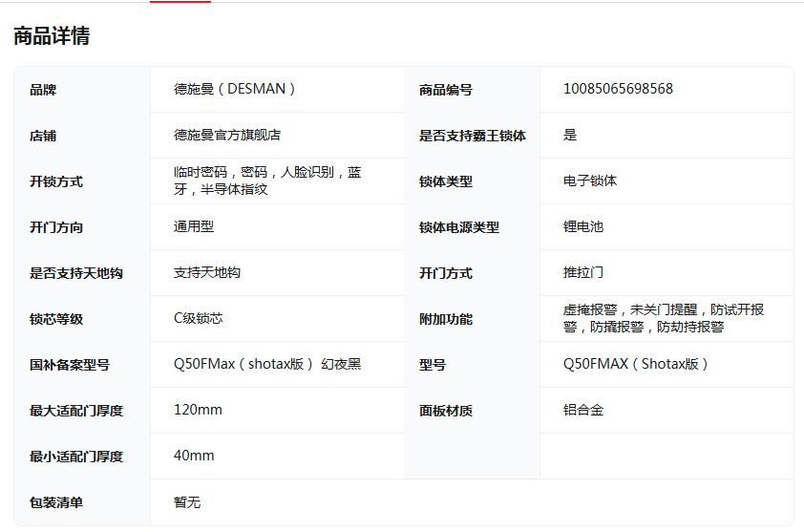This screenshot has height=532, width=804.
Task: Click the value 通用型
Action: coord(194,226)
